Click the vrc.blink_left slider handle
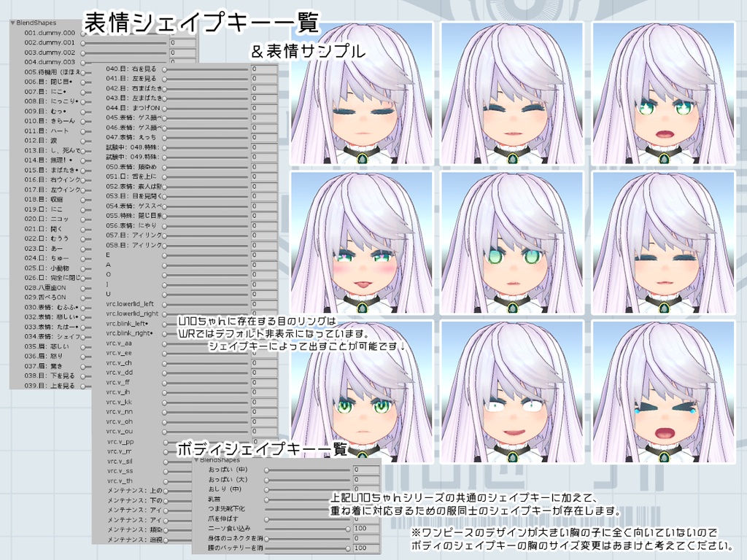This screenshot has height=560, width=747. click(x=163, y=324)
